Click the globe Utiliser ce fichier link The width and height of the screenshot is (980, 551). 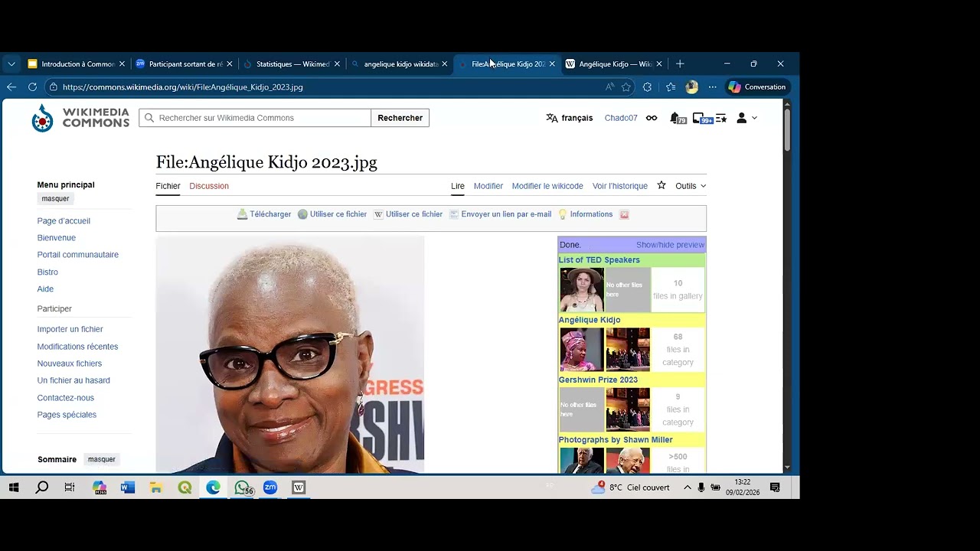(x=332, y=214)
